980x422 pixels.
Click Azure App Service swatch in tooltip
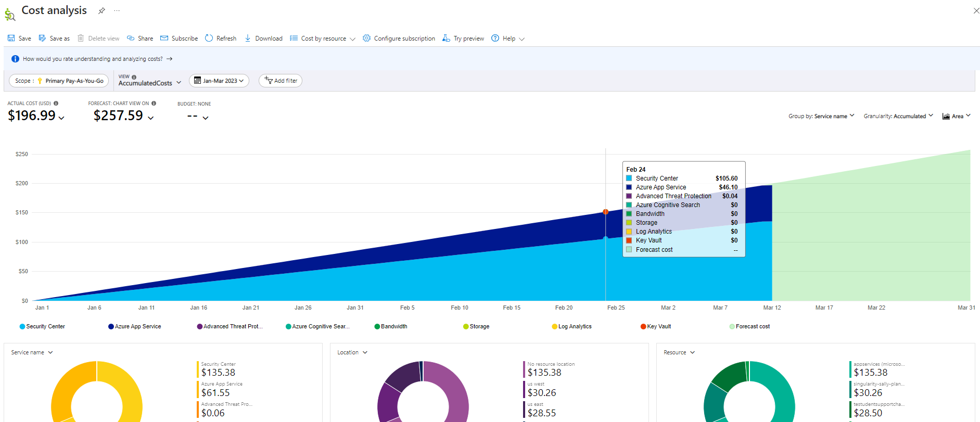(x=629, y=187)
